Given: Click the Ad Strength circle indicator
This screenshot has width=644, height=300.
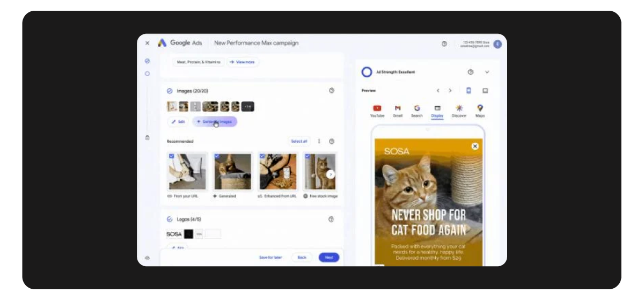Looking at the screenshot, I should coord(367,72).
